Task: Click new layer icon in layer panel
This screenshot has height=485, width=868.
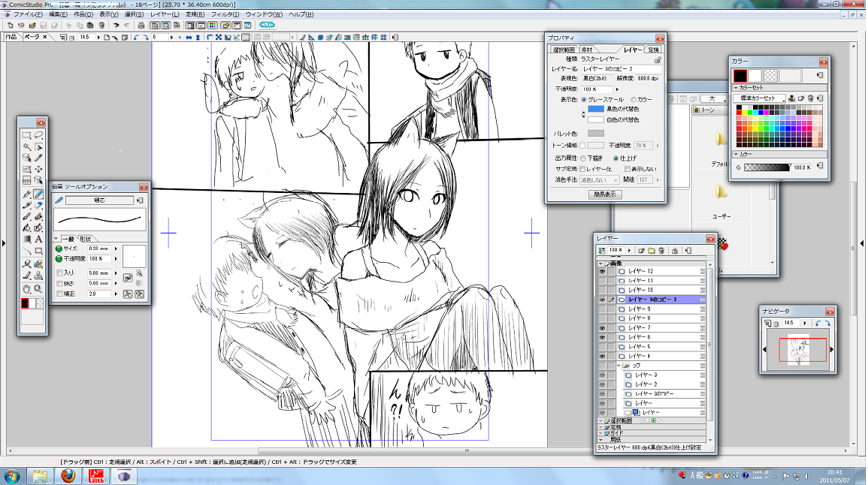Action: click(641, 251)
